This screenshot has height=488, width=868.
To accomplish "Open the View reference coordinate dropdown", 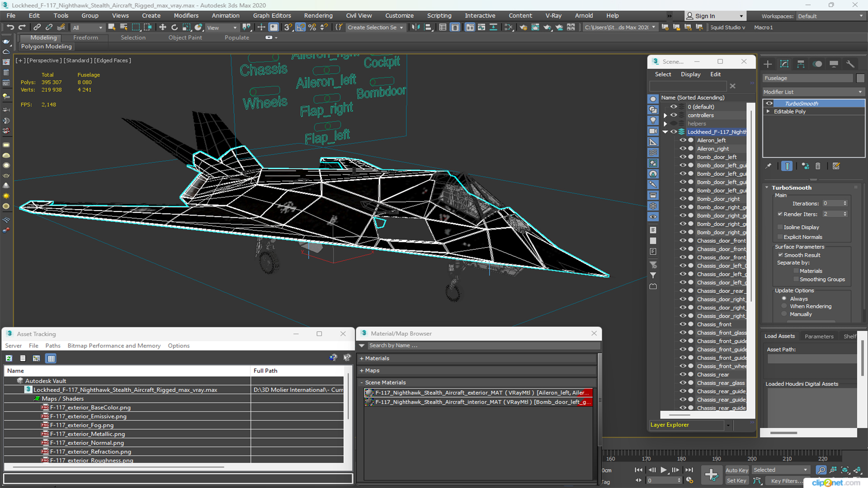I will pyautogui.click(x=222, y=28).
